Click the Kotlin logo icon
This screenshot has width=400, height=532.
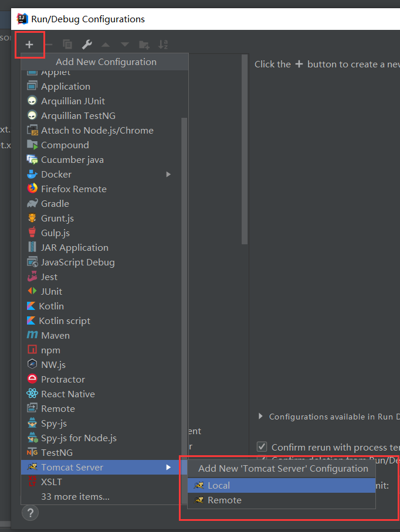click(x=31, y=306)
